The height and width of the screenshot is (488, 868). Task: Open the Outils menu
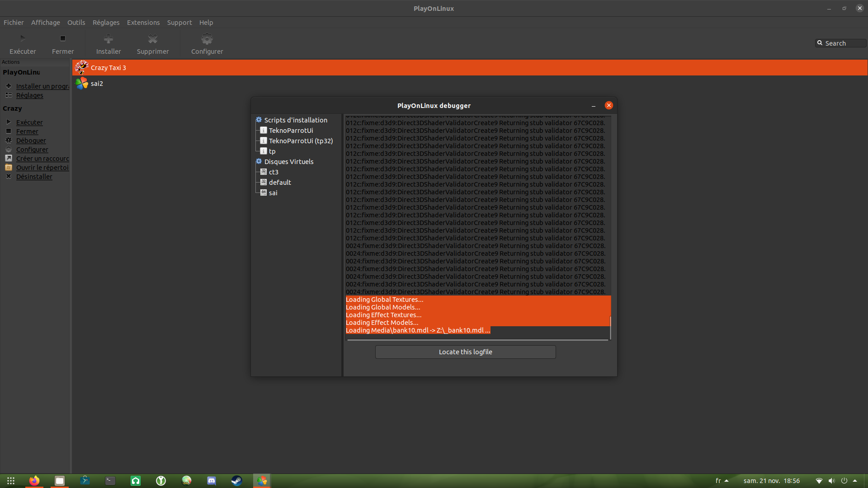[76, 23]
